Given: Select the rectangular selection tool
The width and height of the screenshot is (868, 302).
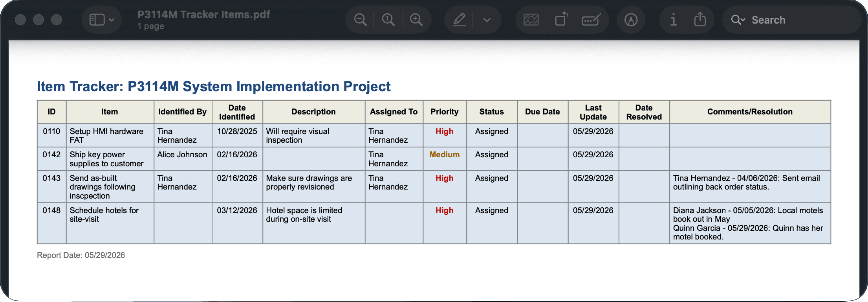Looking at the screenshot, I should (531, 20).
